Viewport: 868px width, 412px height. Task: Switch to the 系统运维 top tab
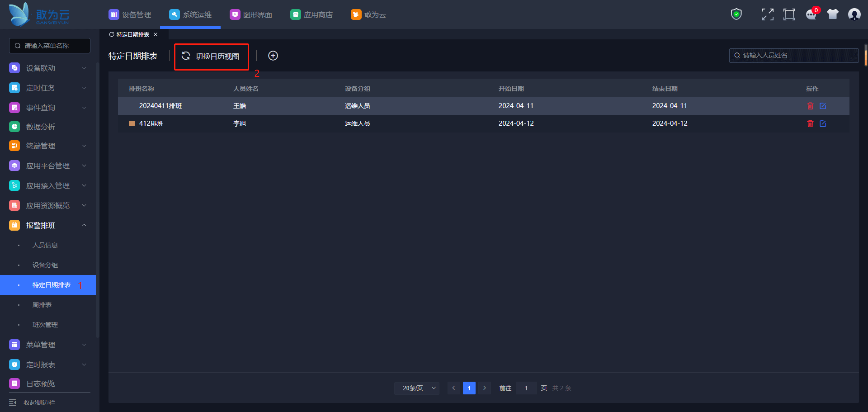click(190, 14)
